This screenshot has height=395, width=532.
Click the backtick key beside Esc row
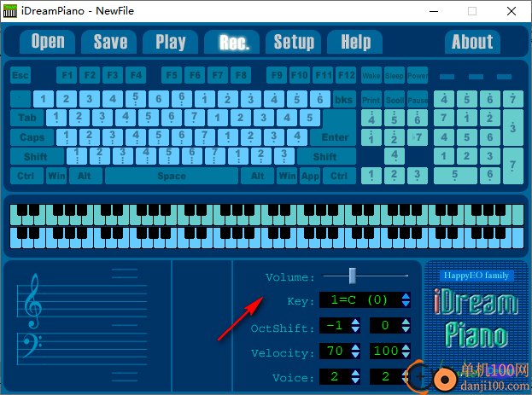20,99
